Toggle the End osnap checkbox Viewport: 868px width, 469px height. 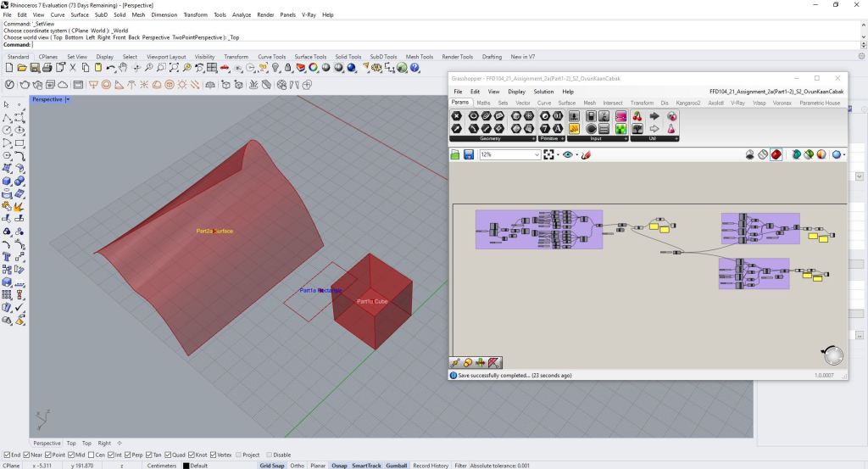pos(6,455)
